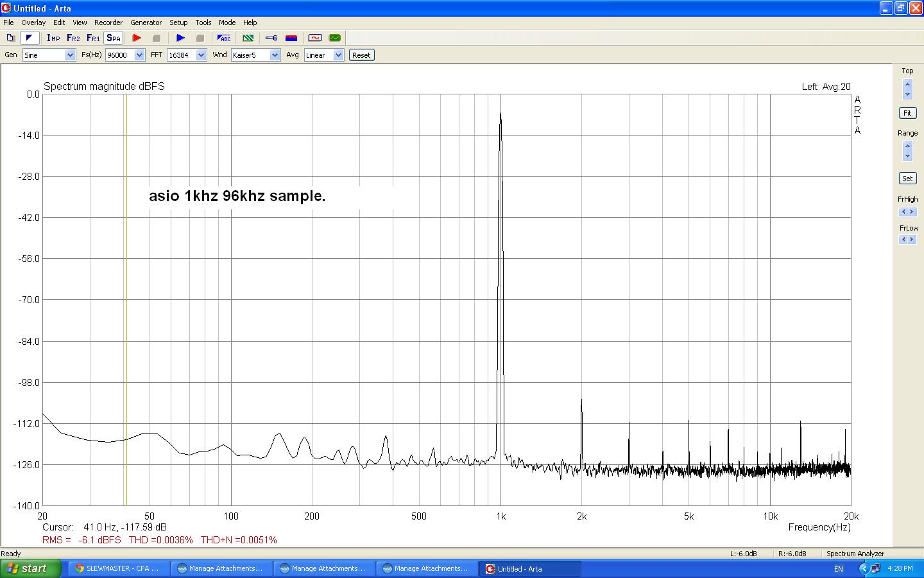Click the Fit button
Screen dimensions: 924x578
[907, 113]
